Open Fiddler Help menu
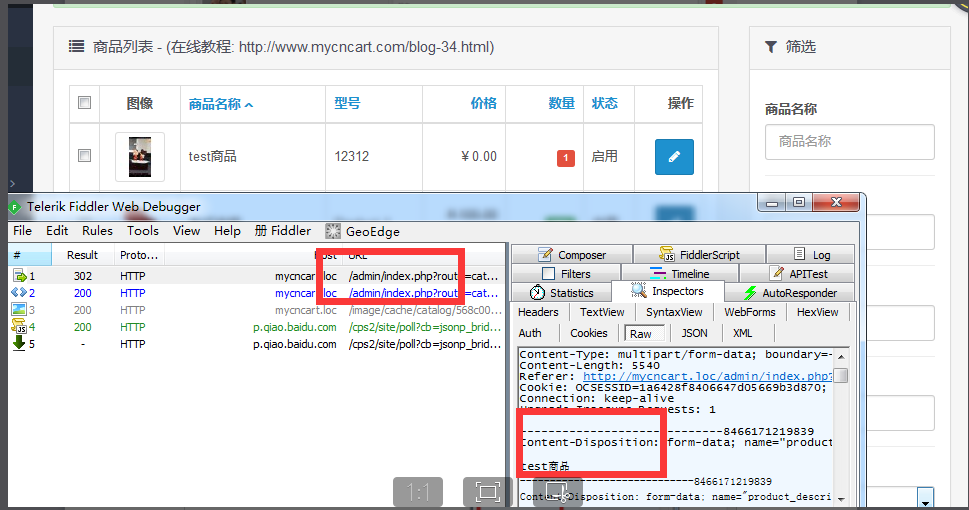Image resolution: width=969 pixels, height=510 pixels. coord(227,231)
